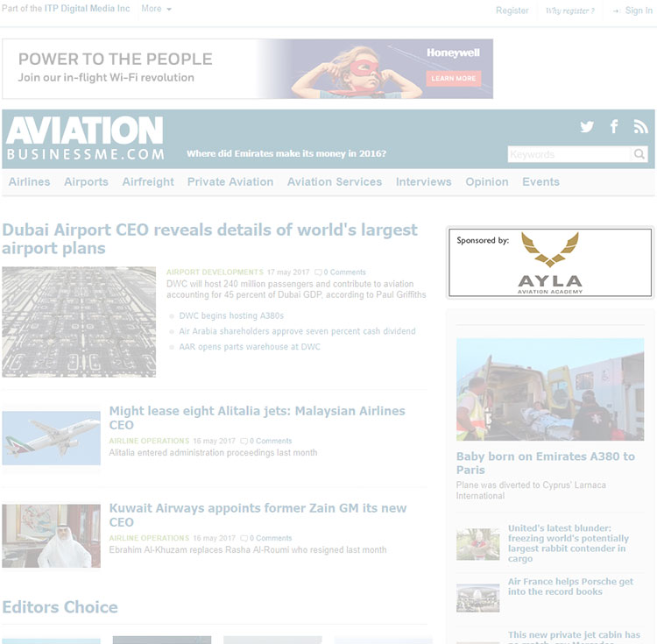Screen dimensions: 657x644
Task: Focus the Keywords search field
Action: [569, 154]
